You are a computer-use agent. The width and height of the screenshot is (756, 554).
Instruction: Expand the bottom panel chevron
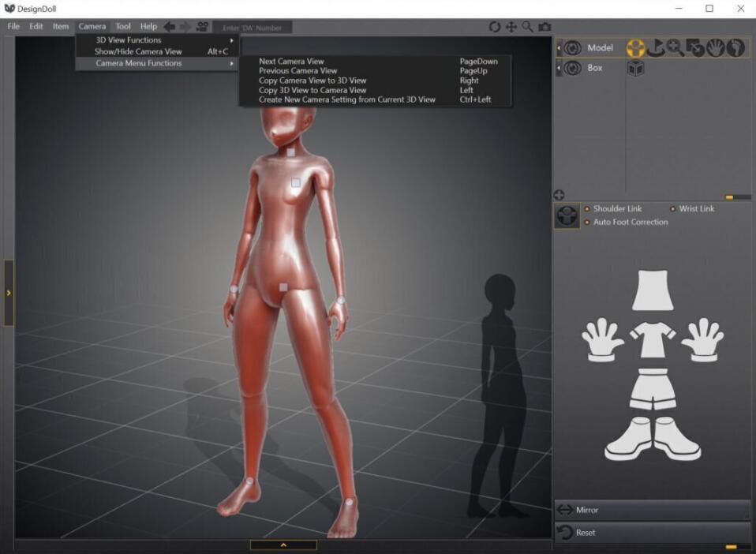click(283, 545)
